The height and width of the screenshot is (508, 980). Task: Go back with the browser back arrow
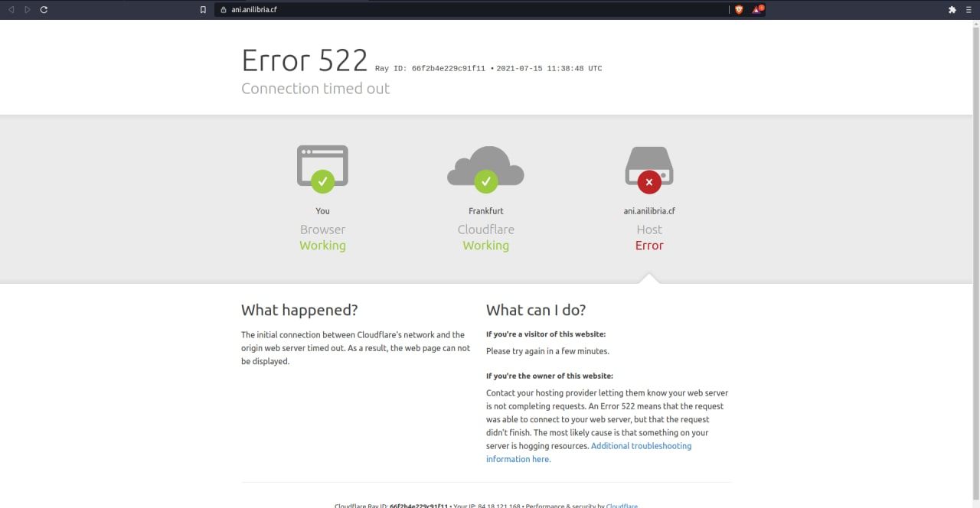tap(11, 10)
